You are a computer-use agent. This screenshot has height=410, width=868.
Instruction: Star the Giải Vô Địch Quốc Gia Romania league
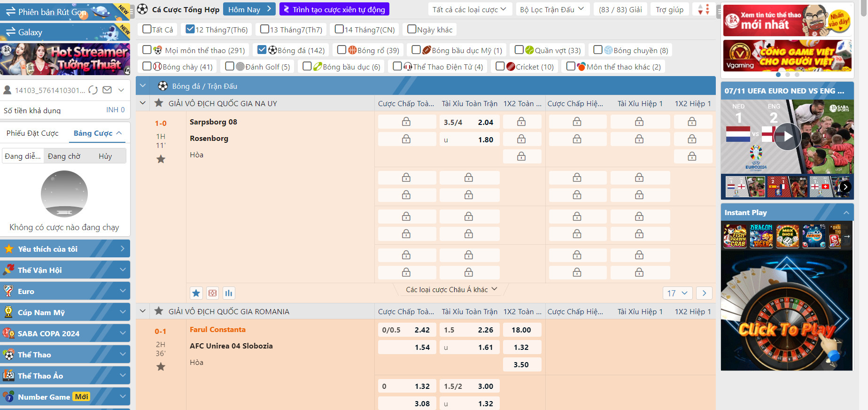pos(159,311)
